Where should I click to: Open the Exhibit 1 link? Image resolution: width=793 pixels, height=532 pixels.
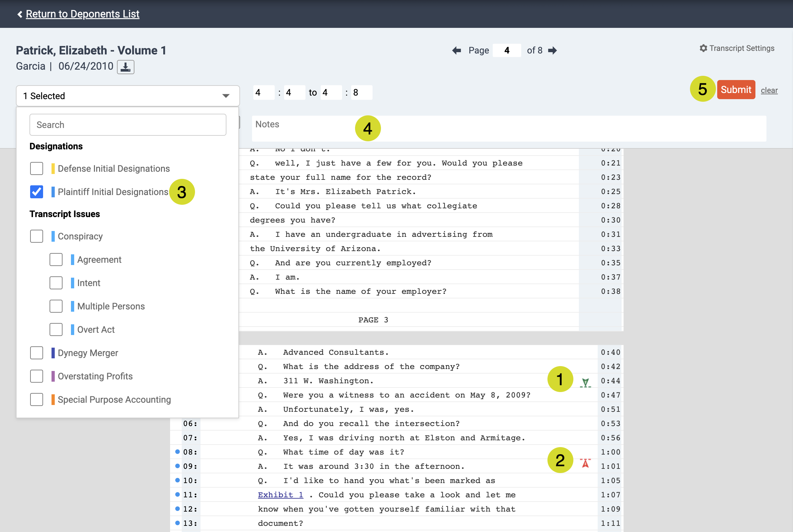pyautogui.click(x=281, y=495)
